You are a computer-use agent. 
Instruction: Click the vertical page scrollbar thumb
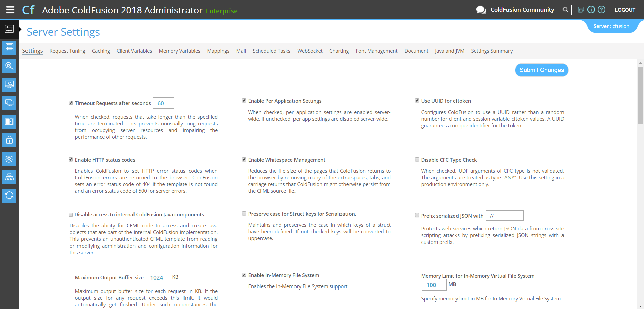coord(640,95)
